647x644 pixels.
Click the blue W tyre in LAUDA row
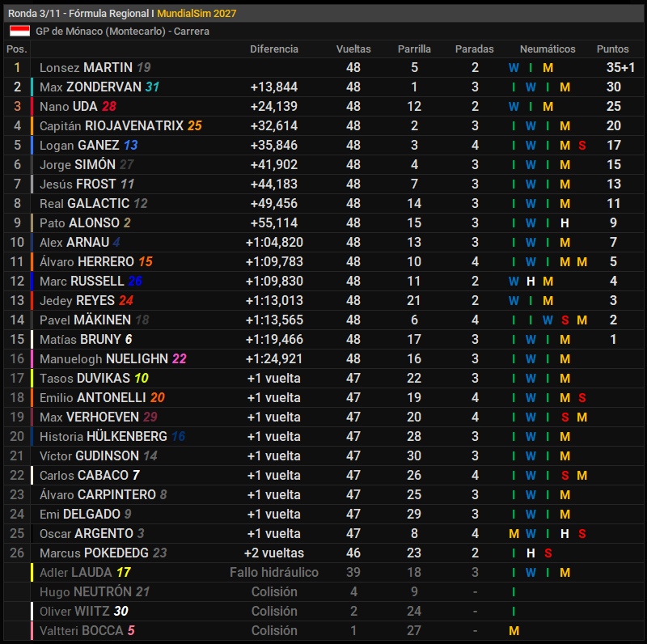531,572
